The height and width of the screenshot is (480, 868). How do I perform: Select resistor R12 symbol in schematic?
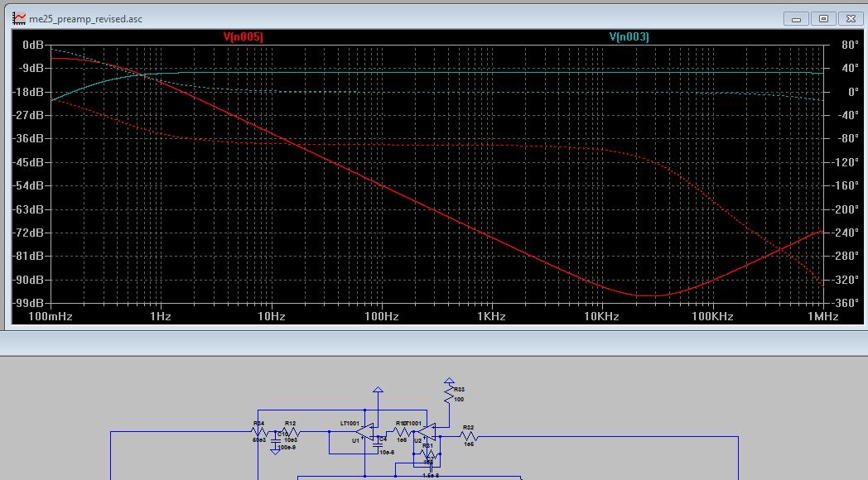292,432
